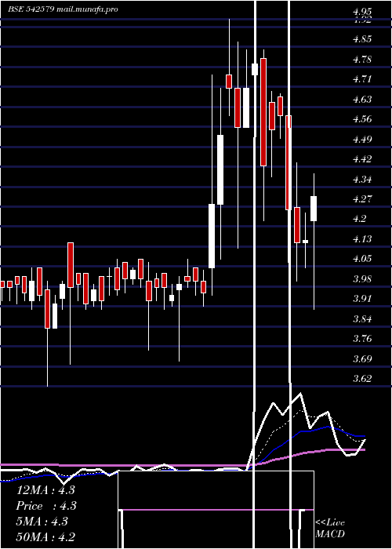Click the <<Live MACD label
Screen dimensions: 392x549
pyautogui.click(x=330, y=529)
